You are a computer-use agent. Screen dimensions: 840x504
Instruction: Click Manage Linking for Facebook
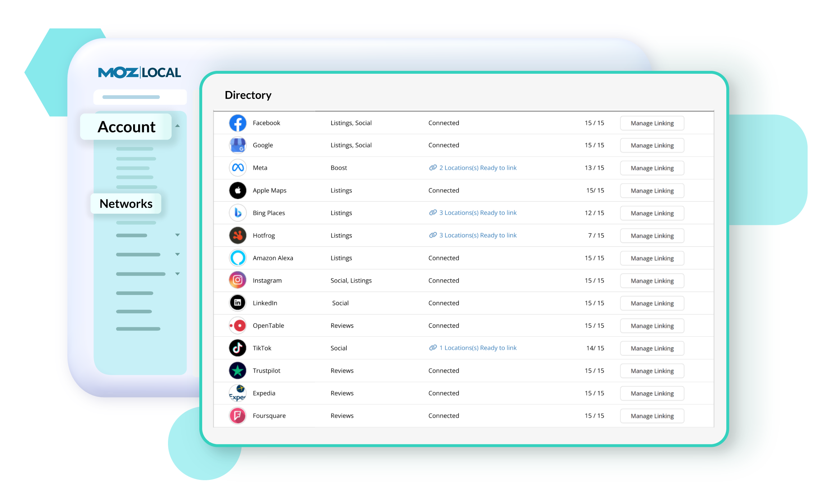651,123
